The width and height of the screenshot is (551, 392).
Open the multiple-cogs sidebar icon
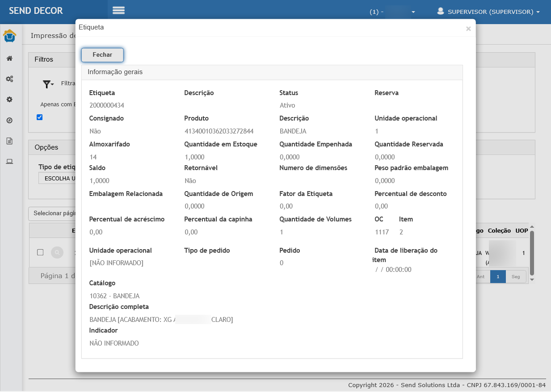click(x=9, y=79)
